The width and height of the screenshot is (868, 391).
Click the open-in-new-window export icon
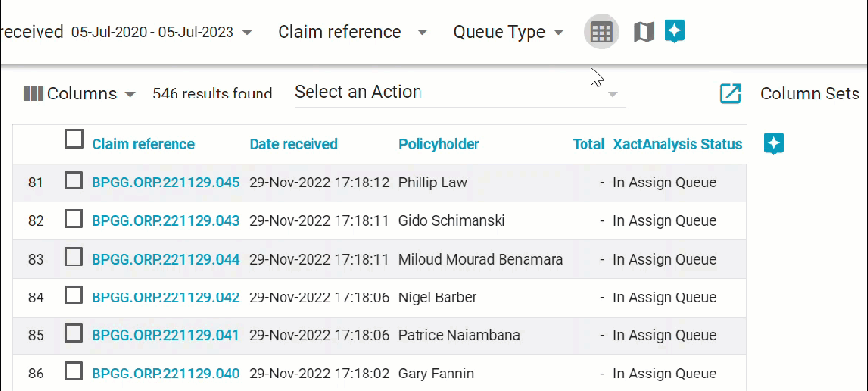click(x=731, y=94)
